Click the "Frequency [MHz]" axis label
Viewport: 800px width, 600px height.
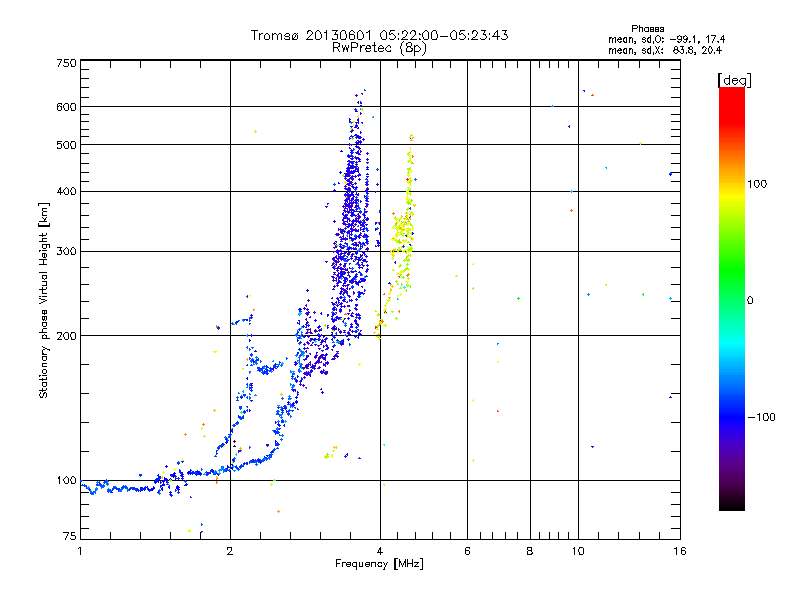click(x=379, y=564)
